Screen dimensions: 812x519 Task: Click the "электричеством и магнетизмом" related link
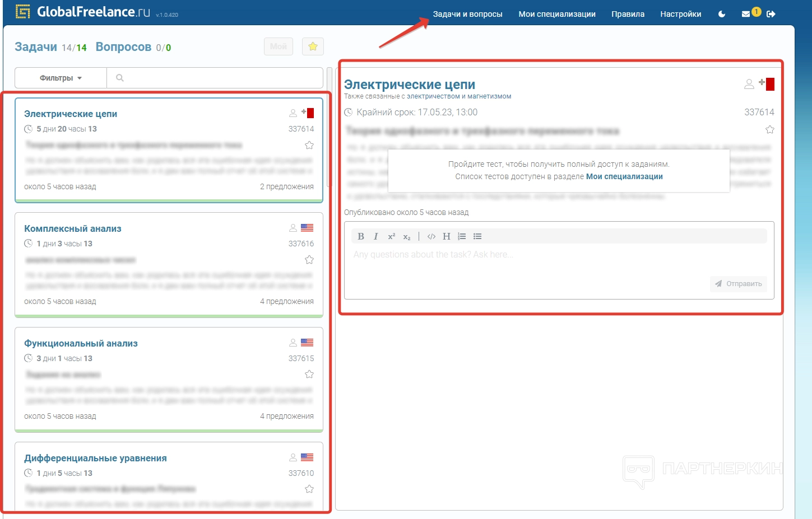click(459, 96)
